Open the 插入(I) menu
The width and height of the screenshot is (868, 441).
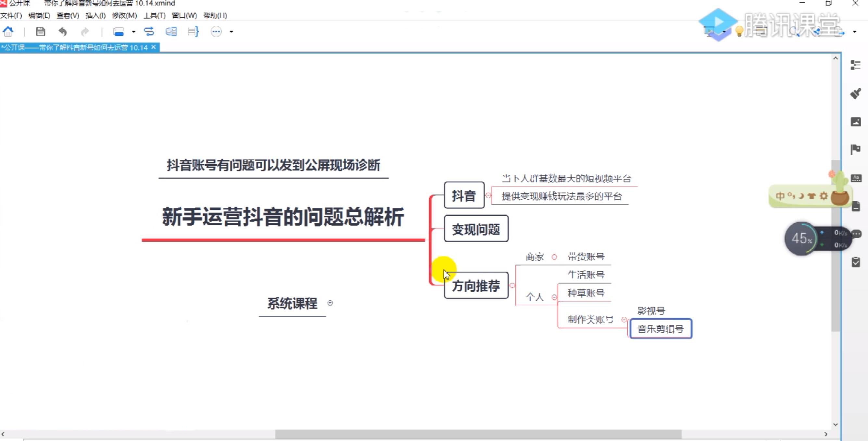click(x=96, y=16)
